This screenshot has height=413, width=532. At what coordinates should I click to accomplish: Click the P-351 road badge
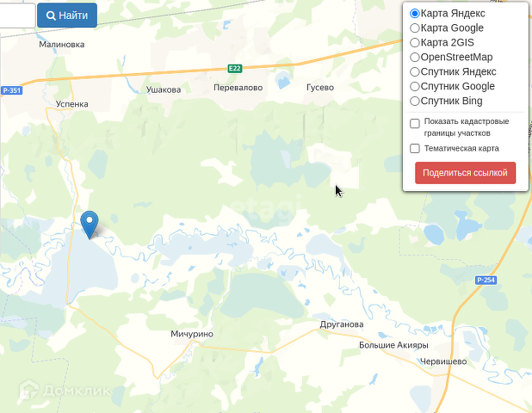(x=12, y=90)
